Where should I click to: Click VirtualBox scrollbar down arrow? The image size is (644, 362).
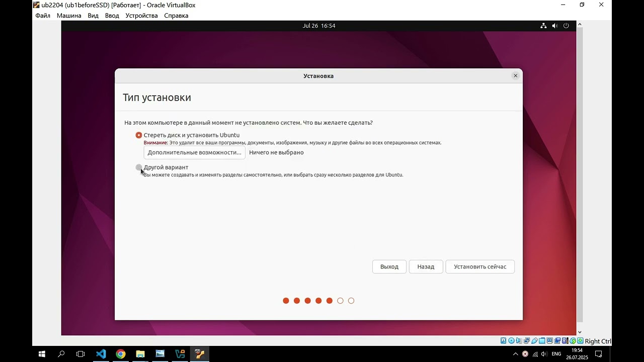pos(580,332)
